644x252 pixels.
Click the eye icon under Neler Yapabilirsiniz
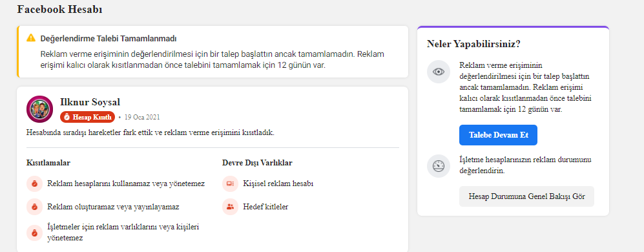tap(439, 72)
